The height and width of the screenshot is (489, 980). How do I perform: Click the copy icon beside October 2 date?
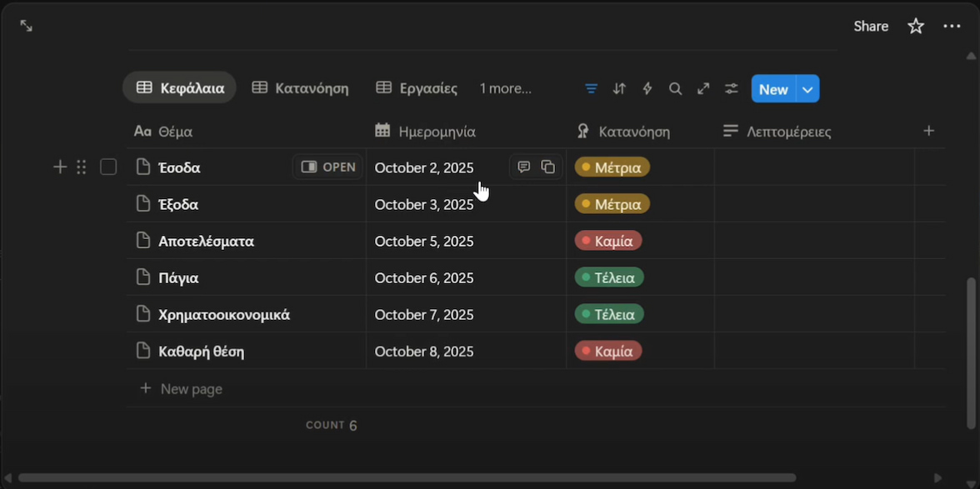pos(548,167)
